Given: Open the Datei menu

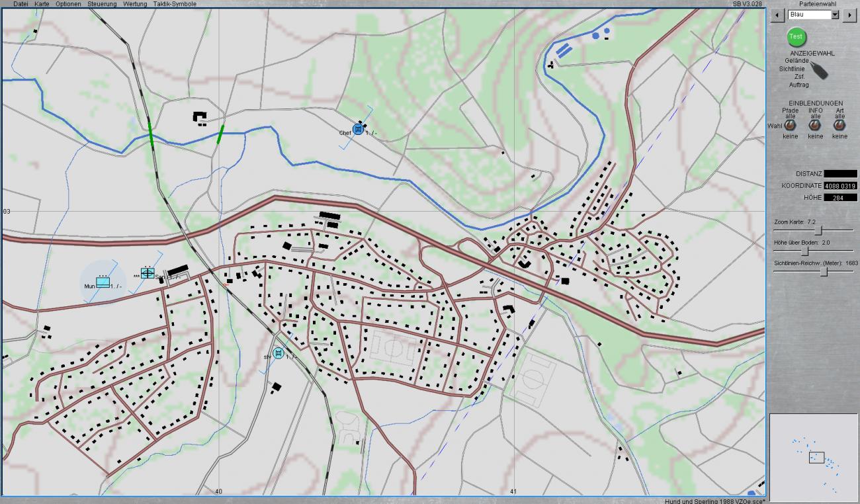Looking at the screenshot, I should (x=21, y=4).
